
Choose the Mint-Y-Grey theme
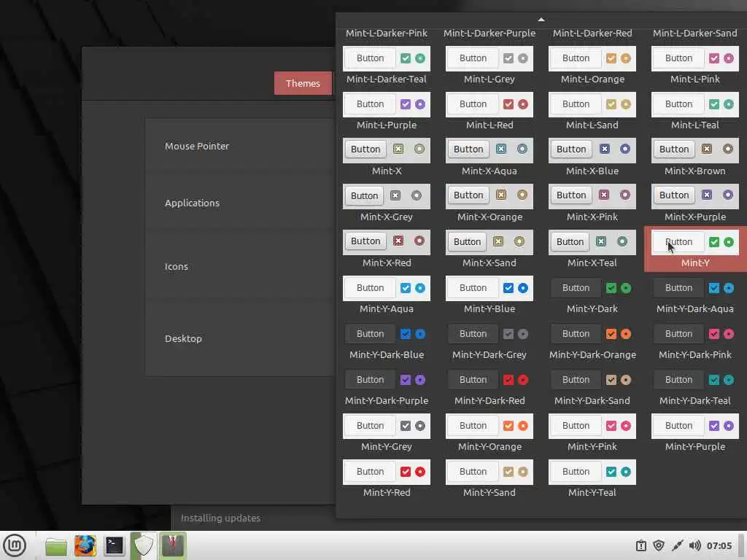point(387,433)
